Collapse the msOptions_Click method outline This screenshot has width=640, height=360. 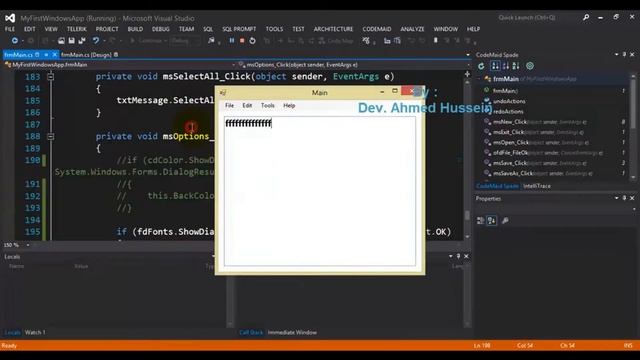50,136
